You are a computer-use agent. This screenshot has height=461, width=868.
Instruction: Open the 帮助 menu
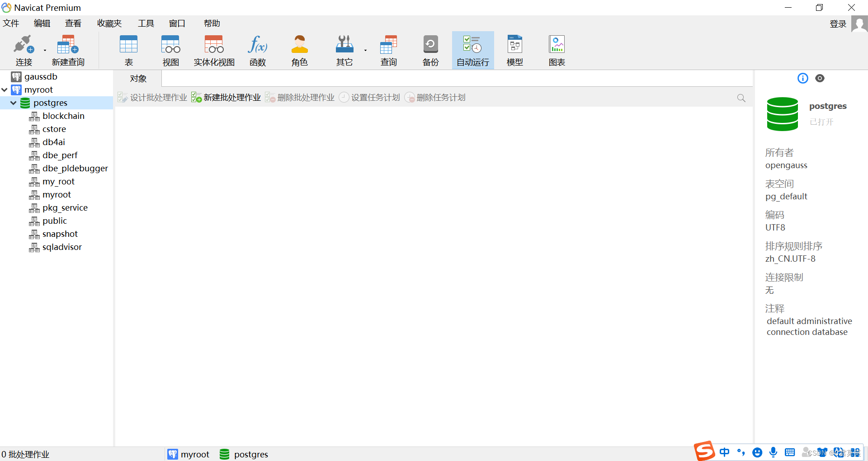212,23
